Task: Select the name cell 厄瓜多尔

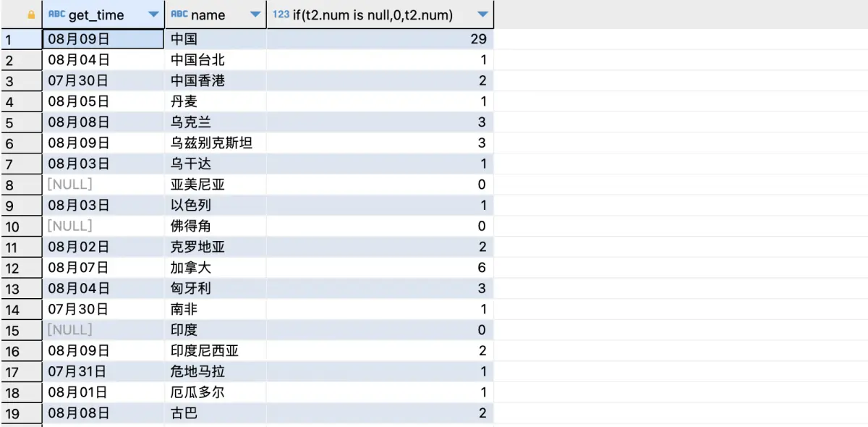Action: pos(216,393)
